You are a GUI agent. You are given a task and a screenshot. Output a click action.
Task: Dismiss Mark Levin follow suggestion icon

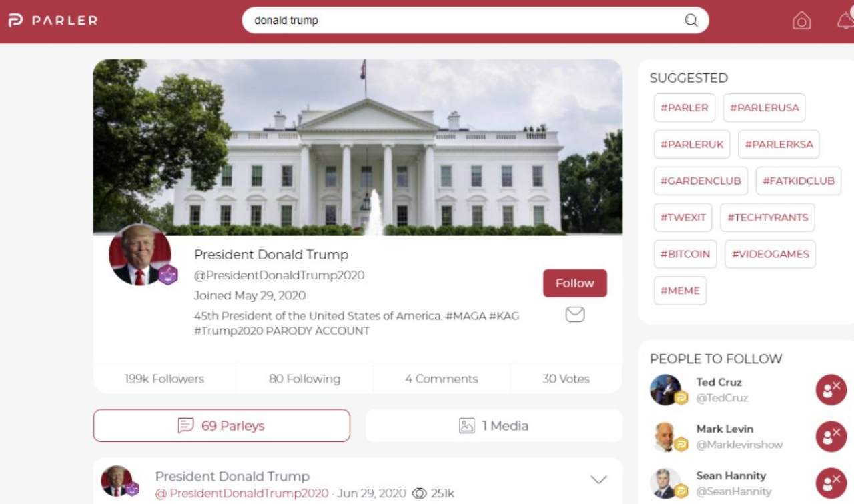click(x=831, y=437)
